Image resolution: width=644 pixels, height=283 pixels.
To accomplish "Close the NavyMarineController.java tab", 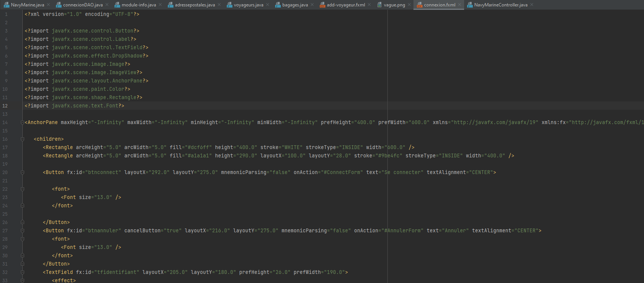I will click(532, 5).
